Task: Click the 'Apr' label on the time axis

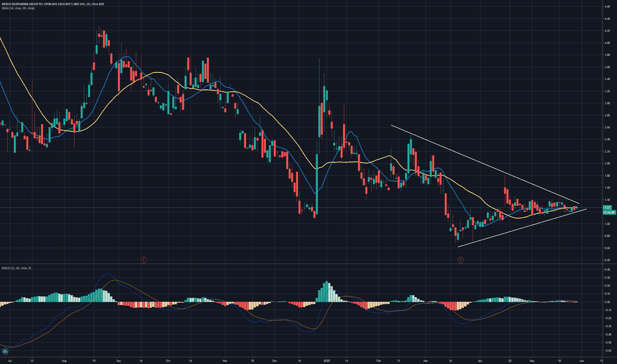Action: pos(480,361)
